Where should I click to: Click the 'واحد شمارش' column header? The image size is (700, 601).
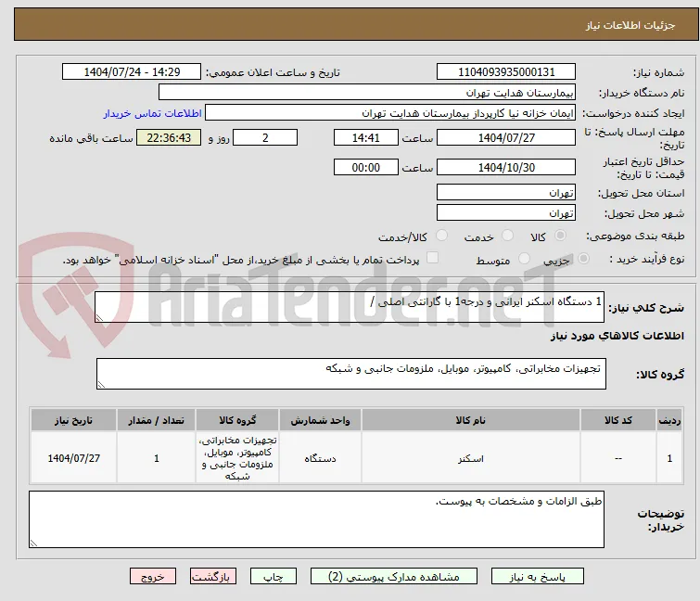320,420
